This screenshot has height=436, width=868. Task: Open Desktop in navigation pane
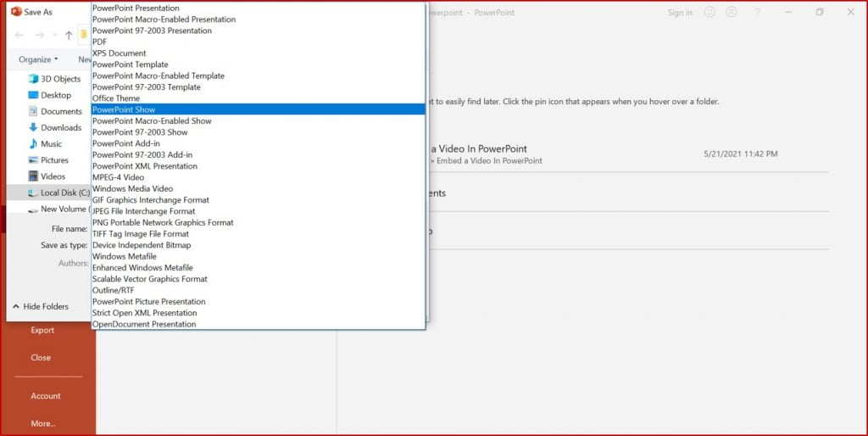(50, 95)
